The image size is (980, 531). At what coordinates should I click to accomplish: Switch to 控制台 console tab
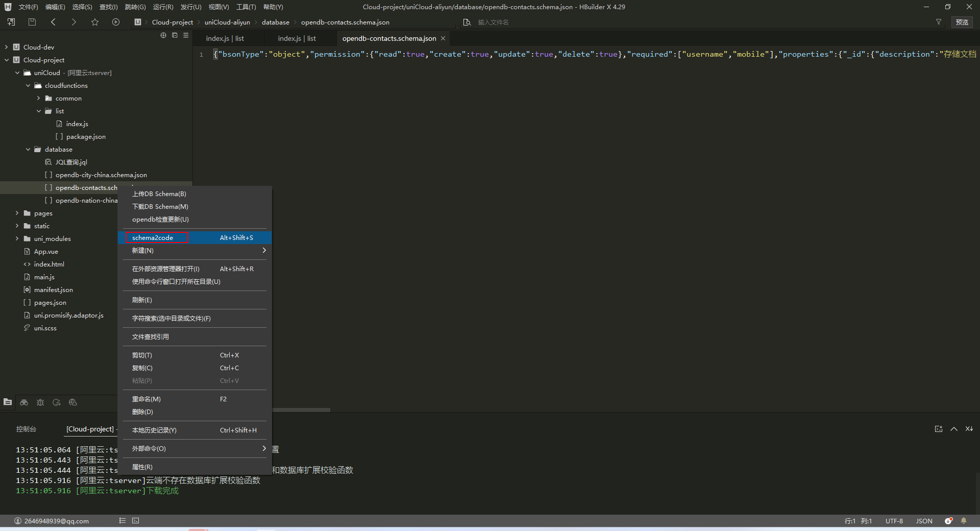26,429
